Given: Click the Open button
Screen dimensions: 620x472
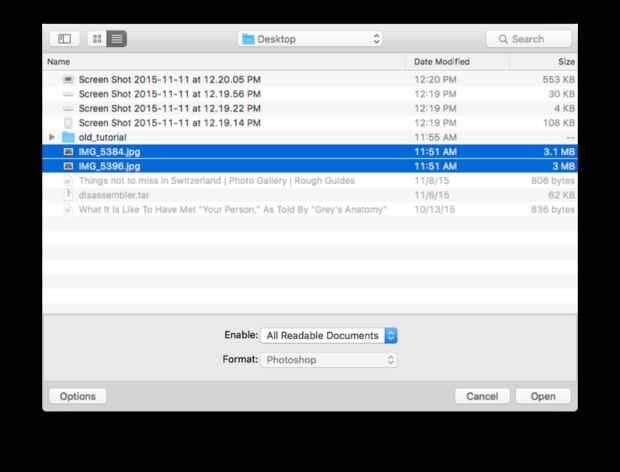Looking at the screenshot, I should (543, 396).
